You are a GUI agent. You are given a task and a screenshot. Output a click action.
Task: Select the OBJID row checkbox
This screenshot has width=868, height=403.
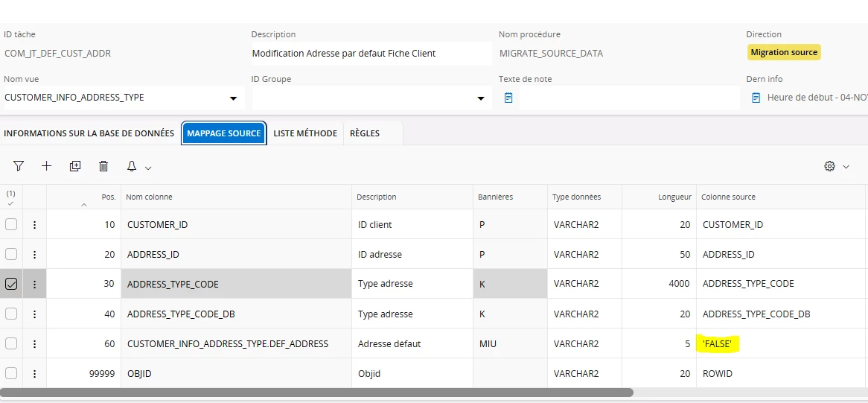pyautogui.click(x=11, y=372)
